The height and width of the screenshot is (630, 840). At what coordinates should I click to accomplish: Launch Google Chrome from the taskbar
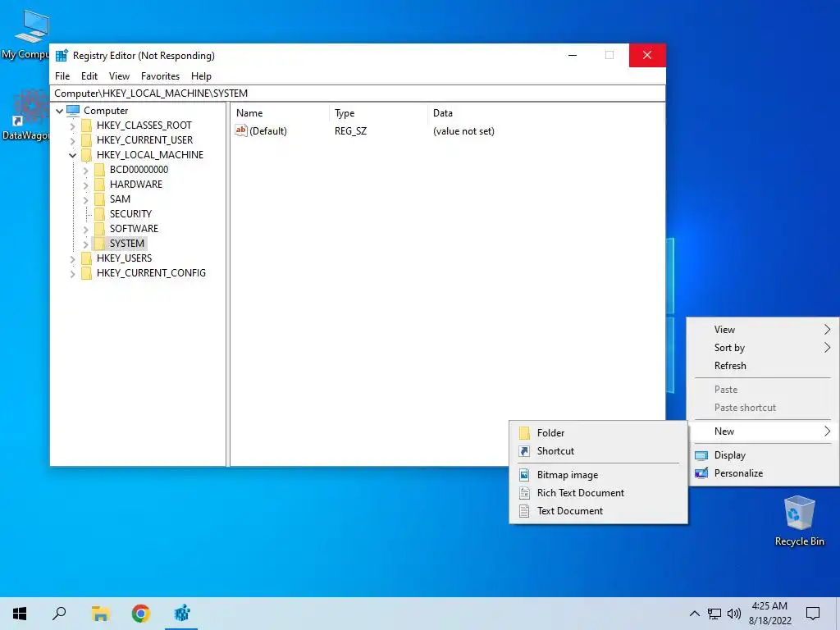(140, 614)
